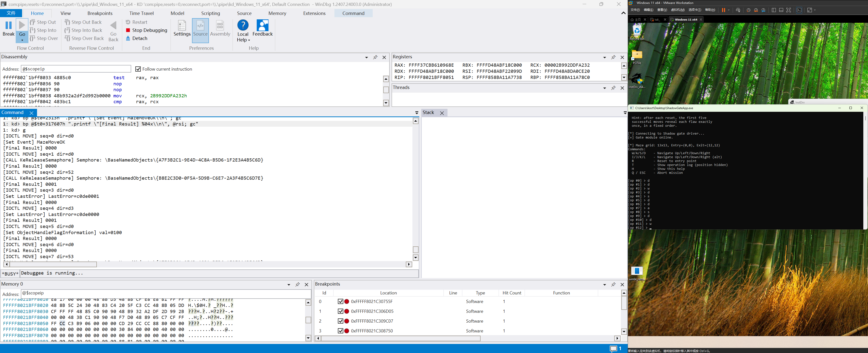This screenshot has height=353, width=868.
Task: Disable breakpoint 0 checkbox
Action: pyautogui.click(x=340, y=302)
